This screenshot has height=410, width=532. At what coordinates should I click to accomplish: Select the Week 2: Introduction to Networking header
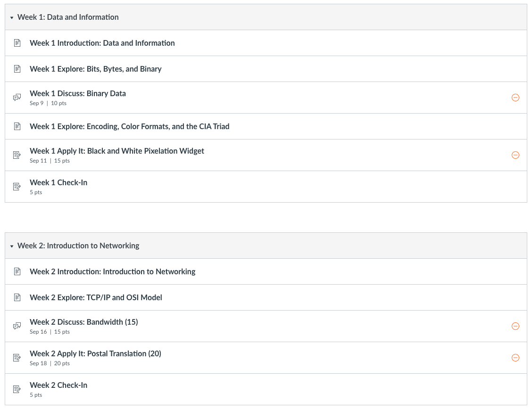[x=78, y=246]
